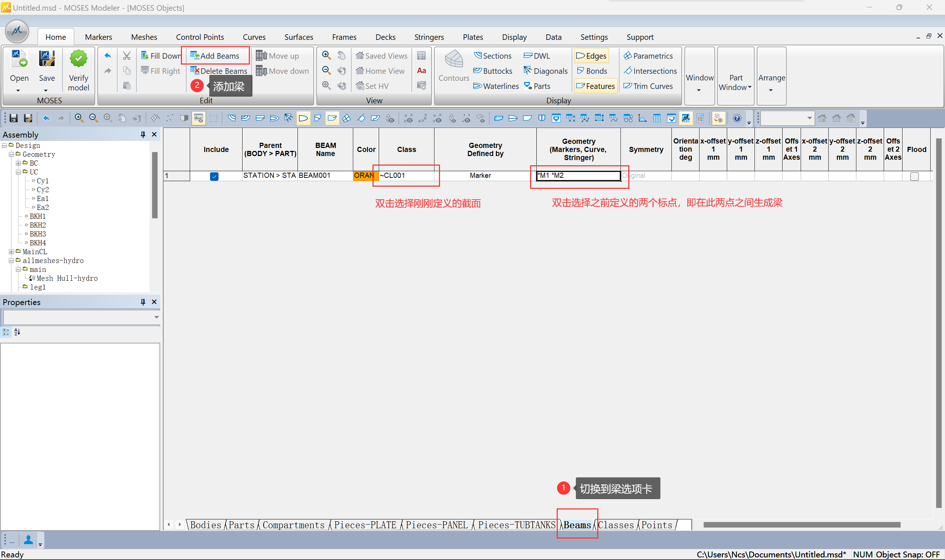945x560 pixels.
Task: Click the Parametrics display icon
Action: [x=628, y=55]
